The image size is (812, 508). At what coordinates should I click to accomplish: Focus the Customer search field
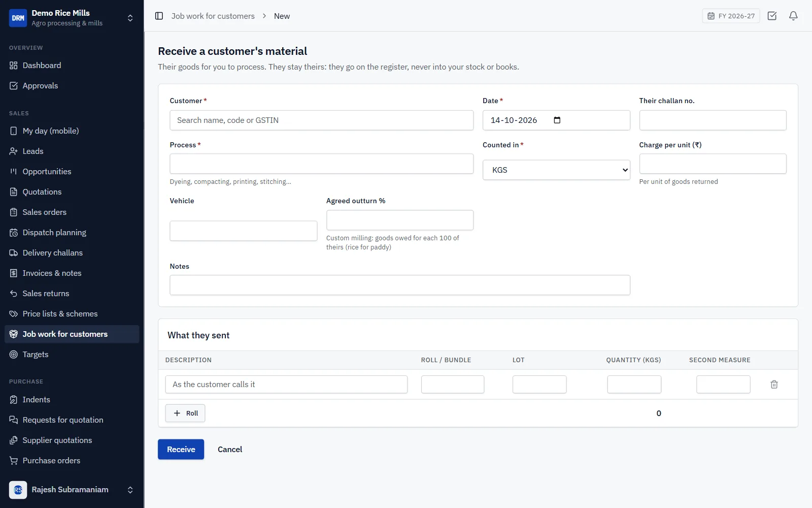click(x=321, y=120)
